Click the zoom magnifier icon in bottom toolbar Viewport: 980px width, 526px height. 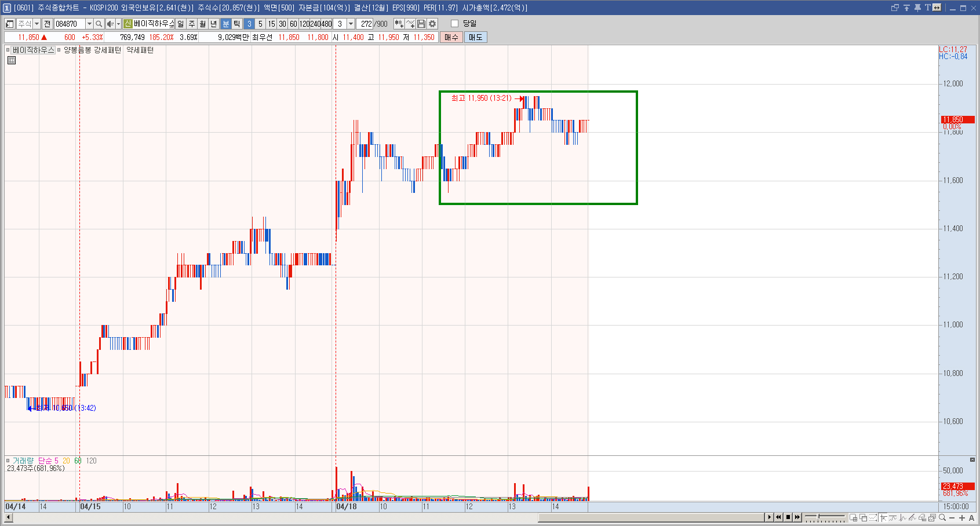coord(942,517)
